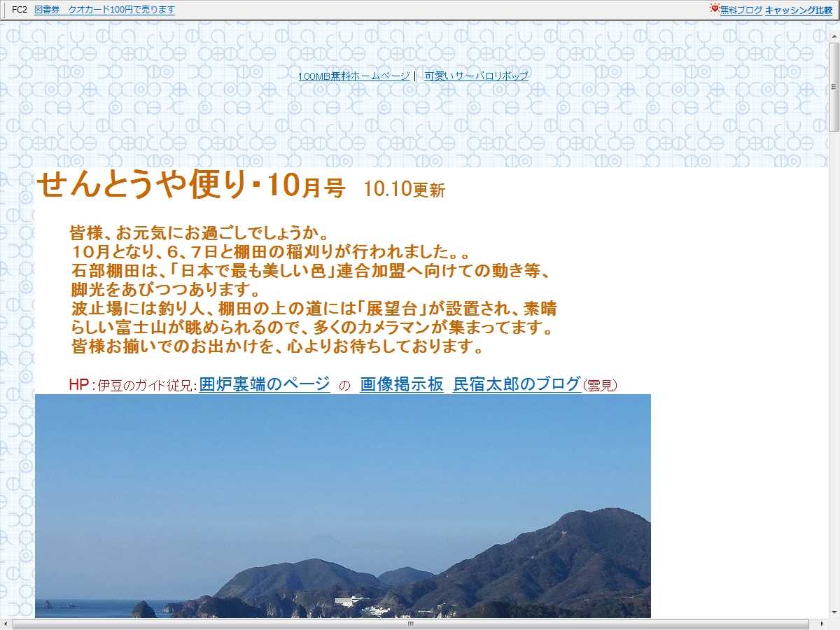Click the HP:伊豆のガイド従兄: label
The width and height of the screenshot is (840, 630).
[x=133, y=384]
